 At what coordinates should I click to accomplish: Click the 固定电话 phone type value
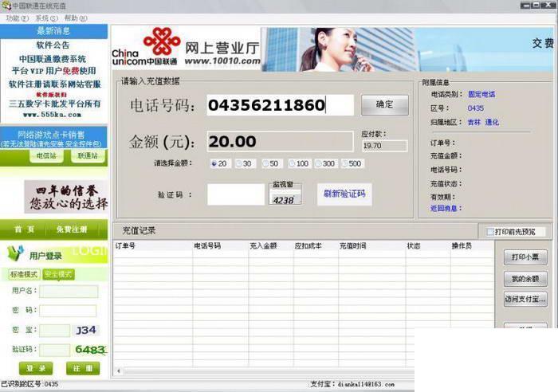(481, 94)
